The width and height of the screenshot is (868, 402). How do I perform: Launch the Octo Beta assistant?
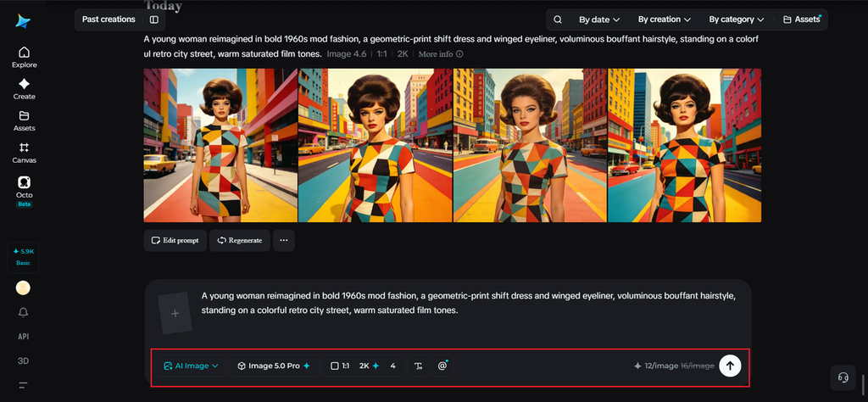pos(24,191)
